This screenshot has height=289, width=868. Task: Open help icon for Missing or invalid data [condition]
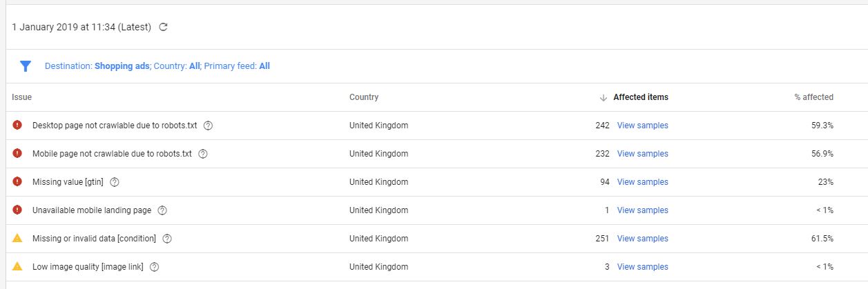click(x=167, y=239)
